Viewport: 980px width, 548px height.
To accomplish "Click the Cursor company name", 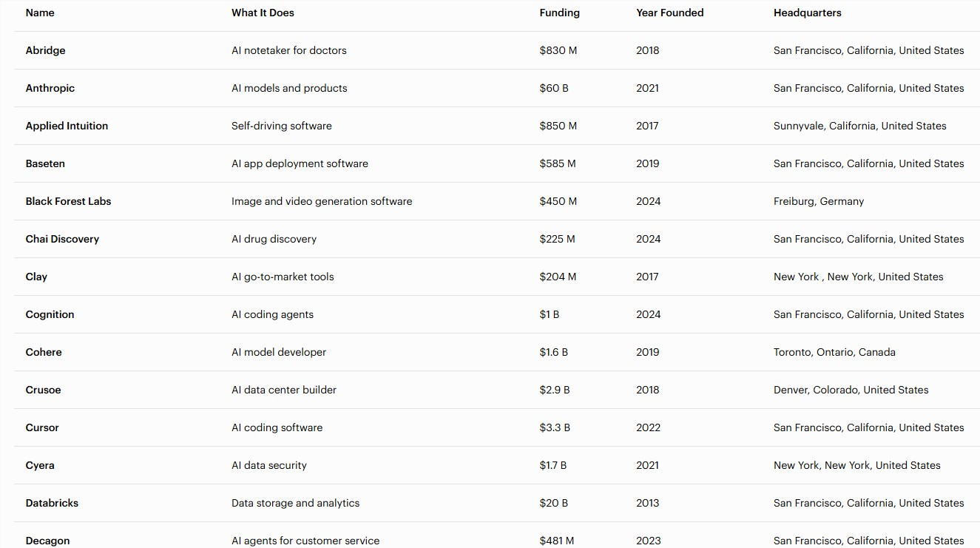I will [42, 427].
